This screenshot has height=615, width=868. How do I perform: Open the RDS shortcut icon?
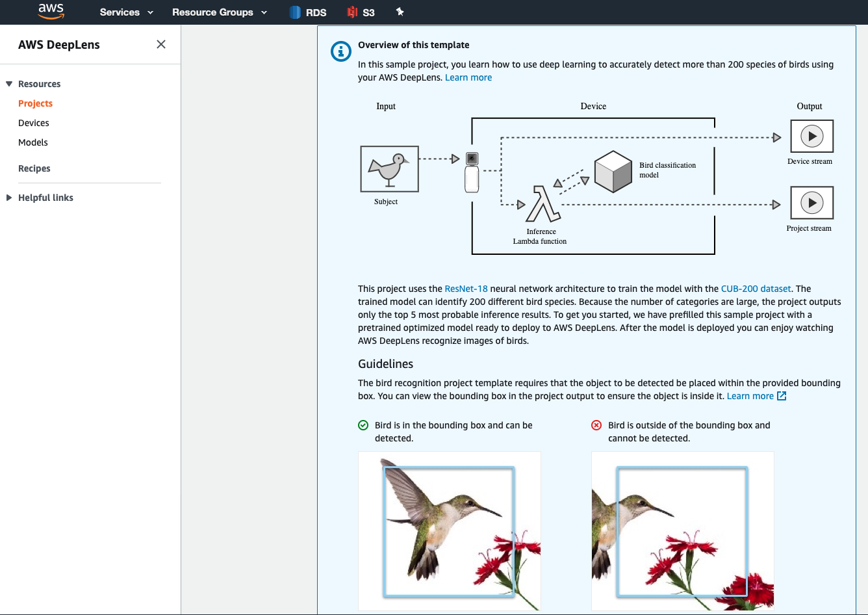pyautogui.click(x=296, y=12)
